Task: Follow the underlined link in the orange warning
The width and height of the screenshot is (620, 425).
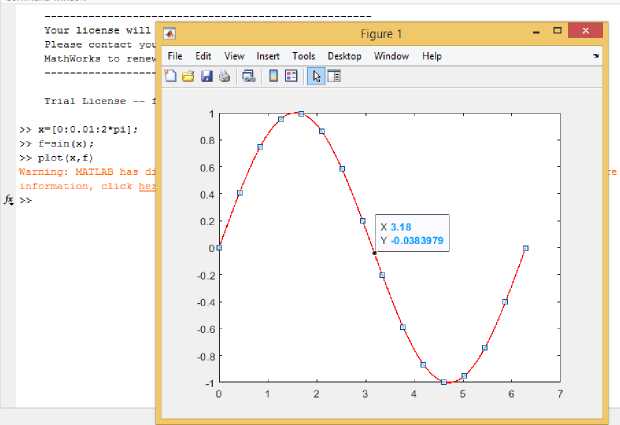Action: 147,186
